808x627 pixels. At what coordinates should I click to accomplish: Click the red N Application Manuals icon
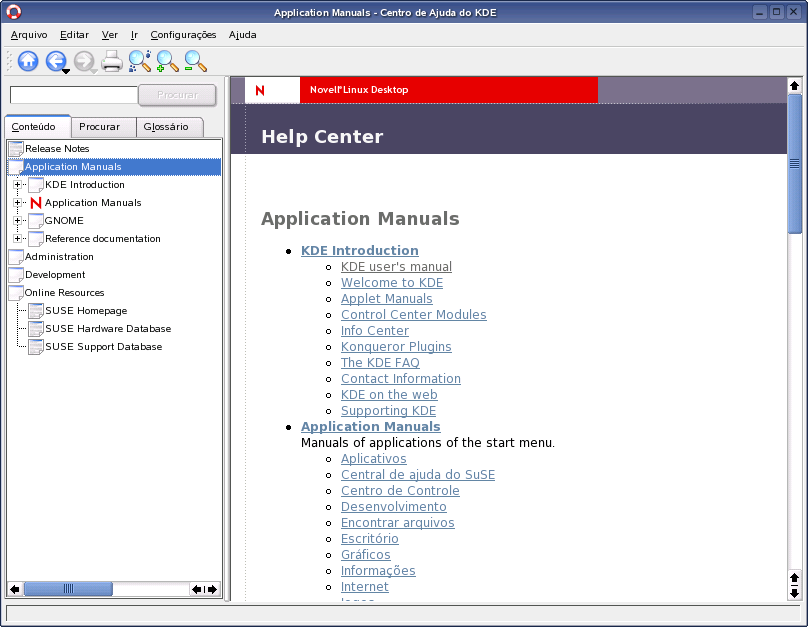[36, 202]
